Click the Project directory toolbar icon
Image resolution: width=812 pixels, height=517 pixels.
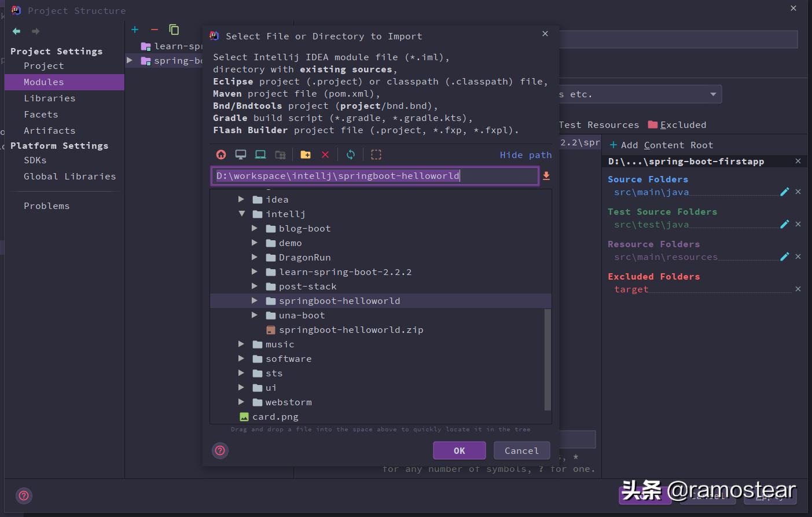[260, 155]
